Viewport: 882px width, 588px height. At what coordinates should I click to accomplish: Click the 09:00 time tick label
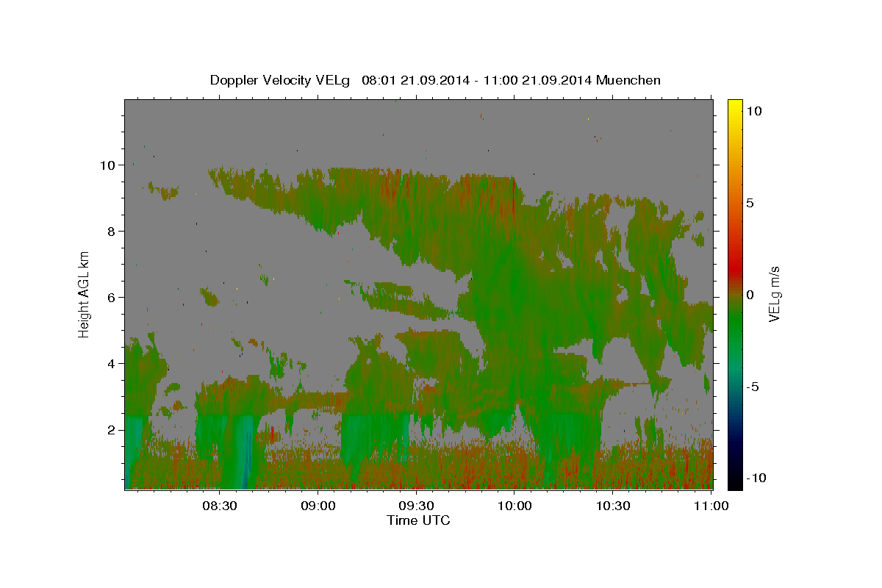point(318,506)
